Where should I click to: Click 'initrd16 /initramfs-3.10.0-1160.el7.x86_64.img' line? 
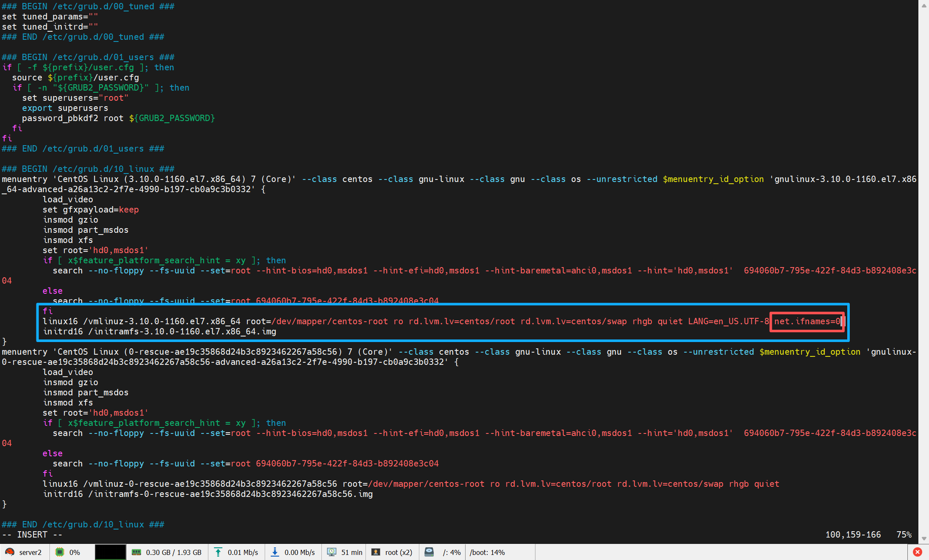(159, 331)
